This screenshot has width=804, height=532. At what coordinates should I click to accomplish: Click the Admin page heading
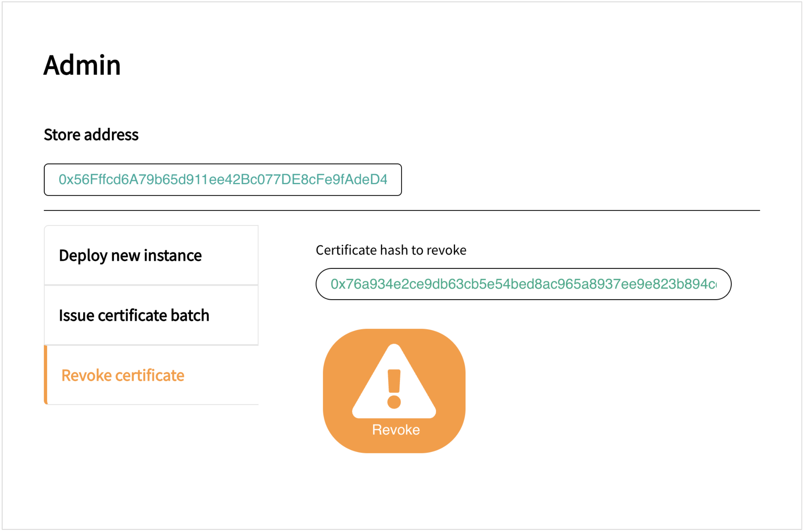point(82,65)
